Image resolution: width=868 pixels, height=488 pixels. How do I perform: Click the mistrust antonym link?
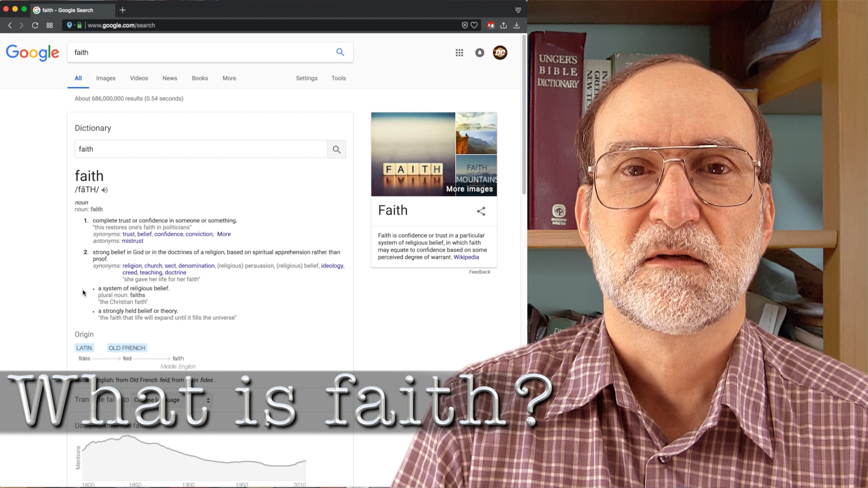point(132,241)
